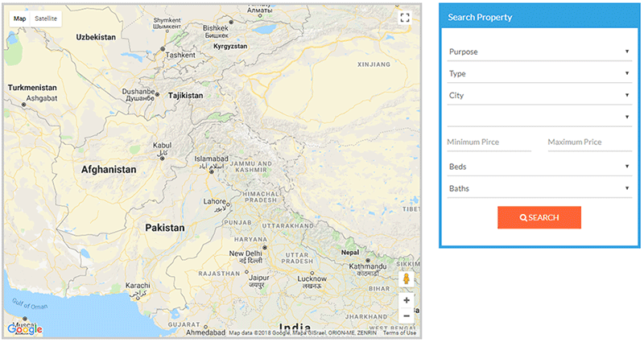Expand the Beds dropdown

click(x=538, y=167)
